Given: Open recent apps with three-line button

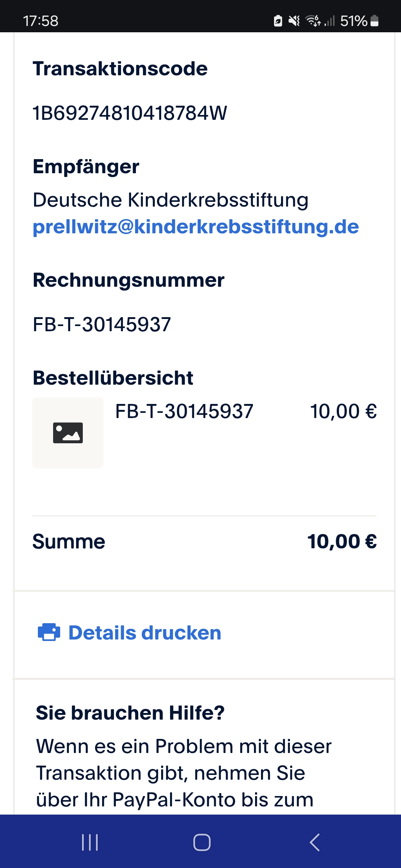Looking at the screenshot, I should point(90,842).
